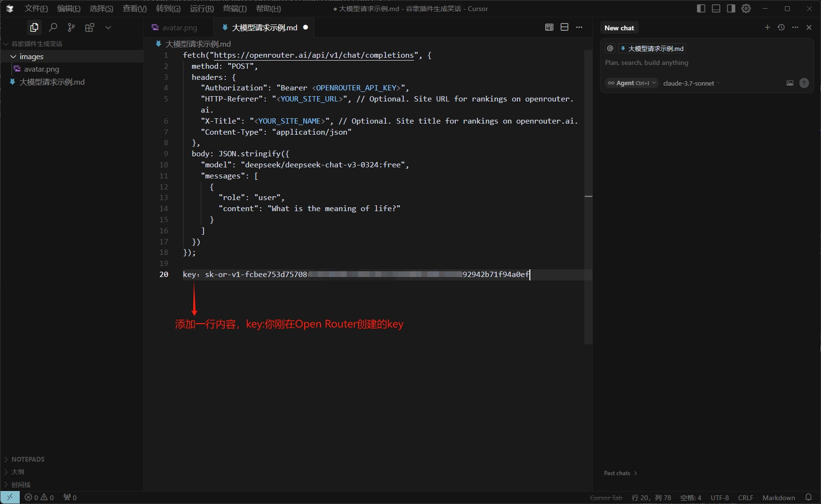Open the Source Control view icon

point(71,27)
